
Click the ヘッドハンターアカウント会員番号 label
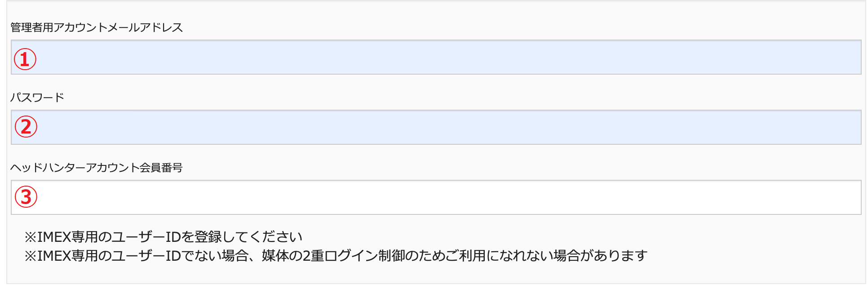[x=97, y=168]
